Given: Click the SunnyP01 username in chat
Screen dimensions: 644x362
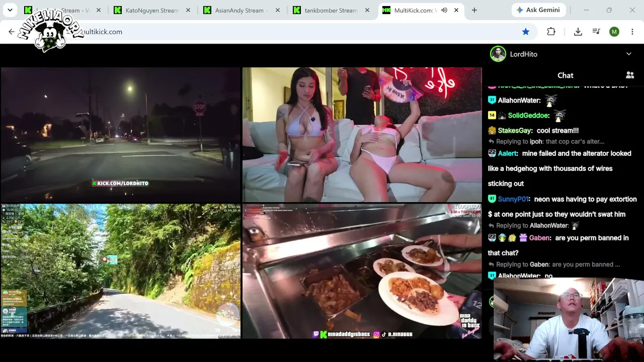Looking at the screenshot, I should 514,199.
